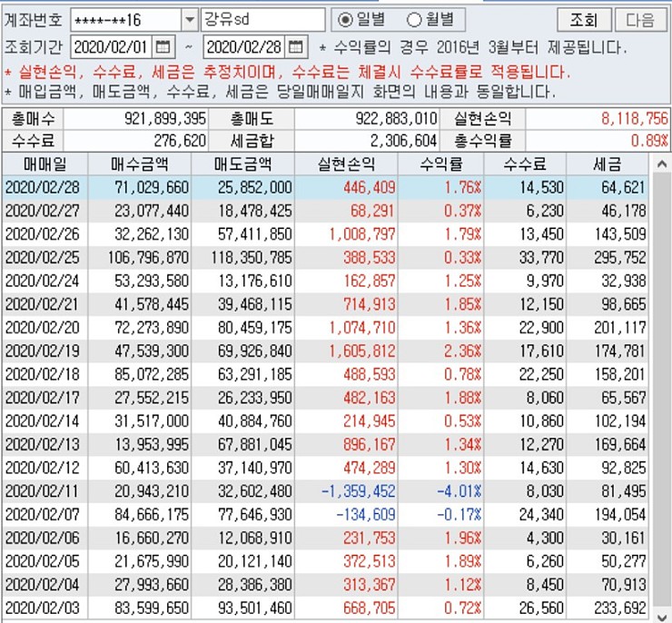Click total return rate 0.89%
The image size is (672, 623).
[x=649, y=141]
